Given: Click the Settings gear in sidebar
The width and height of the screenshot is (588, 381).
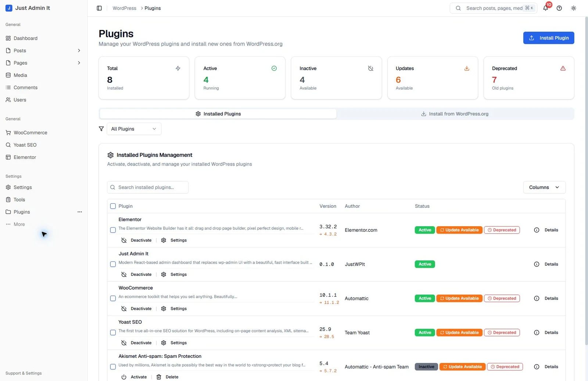Looking at the screenshot, I should pos(8,187).
